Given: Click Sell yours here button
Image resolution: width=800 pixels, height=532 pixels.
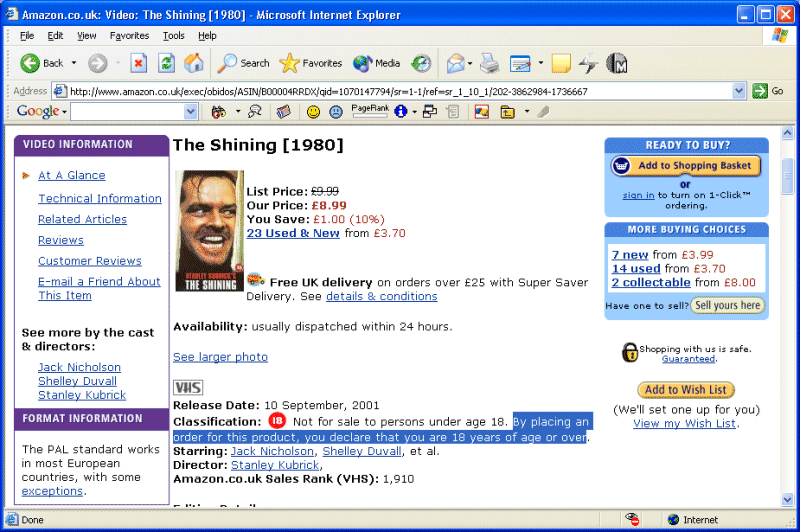Looking at the screenshot, I should click(728, 305).
